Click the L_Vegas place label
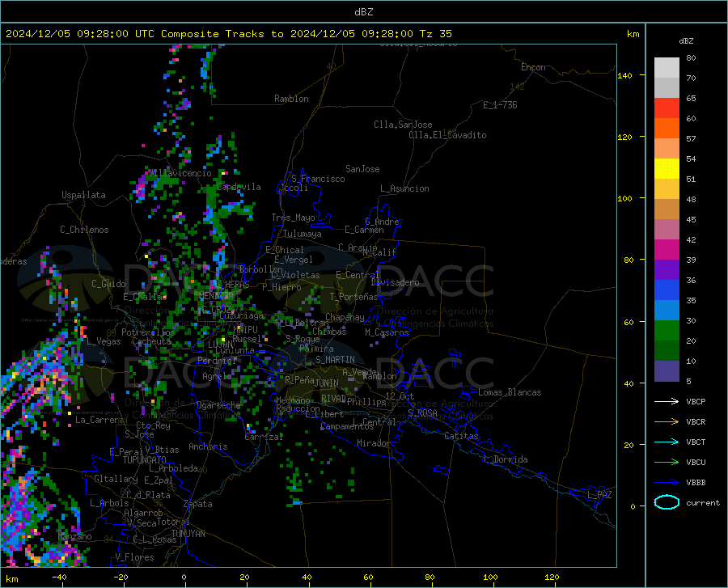The height and width of the screenshot is (588, 728). click(x=104, y=341)
